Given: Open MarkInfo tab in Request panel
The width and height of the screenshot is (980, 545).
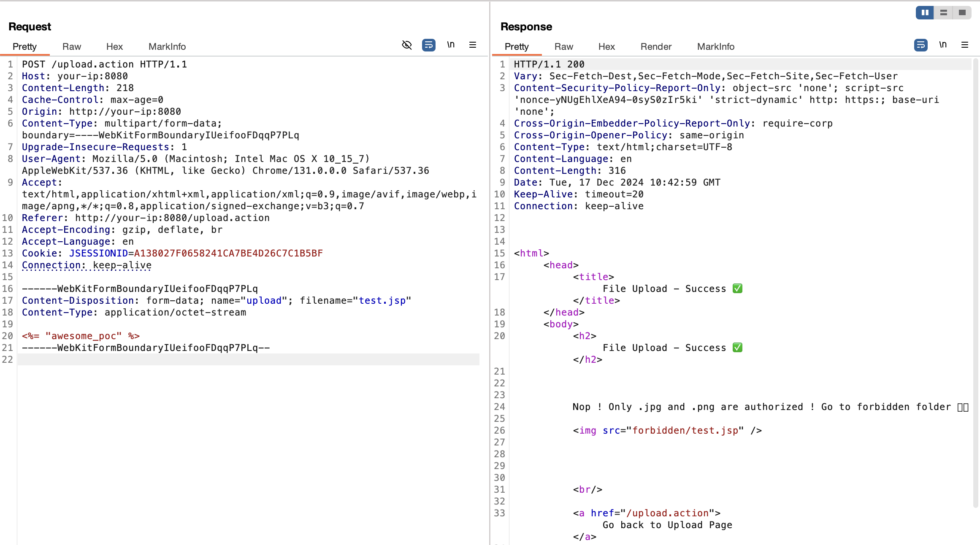Looking at the screenshot, I should click(167, 46).
